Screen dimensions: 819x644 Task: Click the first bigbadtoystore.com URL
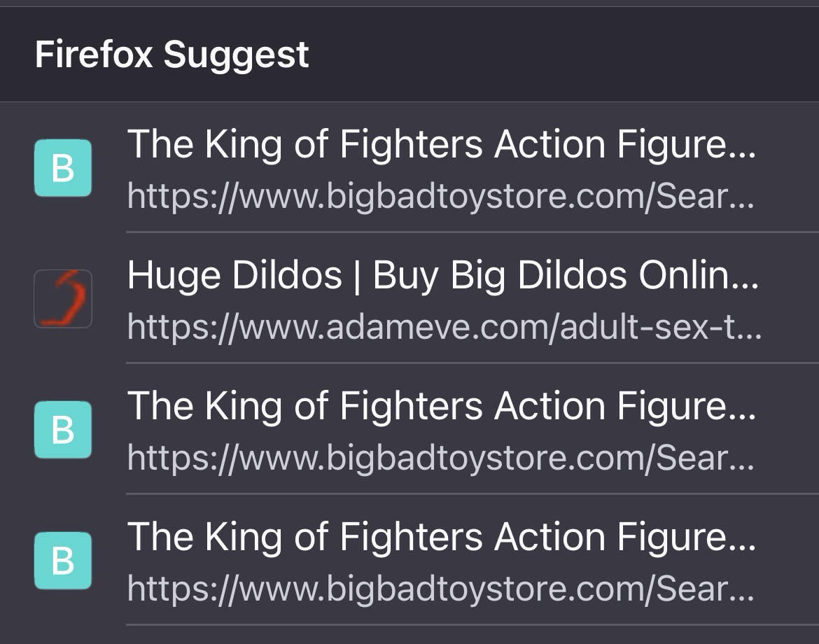(441, 197)
